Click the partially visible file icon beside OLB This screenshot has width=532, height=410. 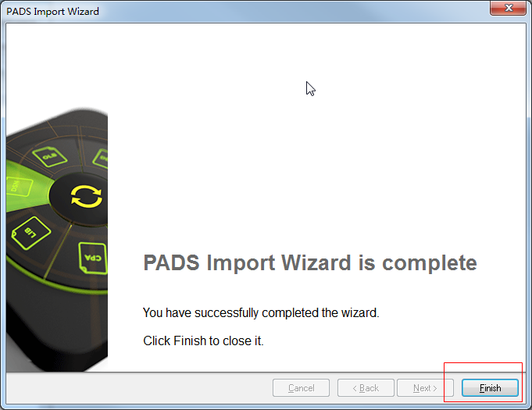coord(101,159)
